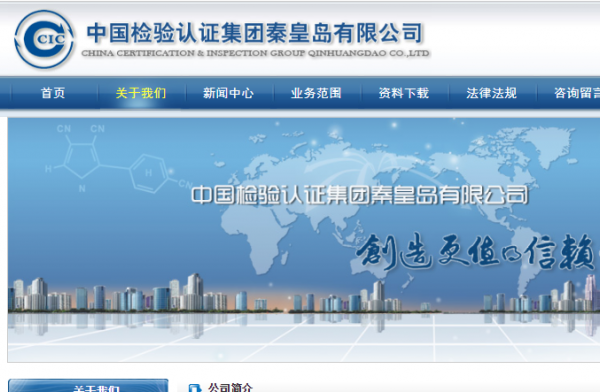Click the reflective grid floor in banner
600x392 pixels.
(x=302, y=338)
